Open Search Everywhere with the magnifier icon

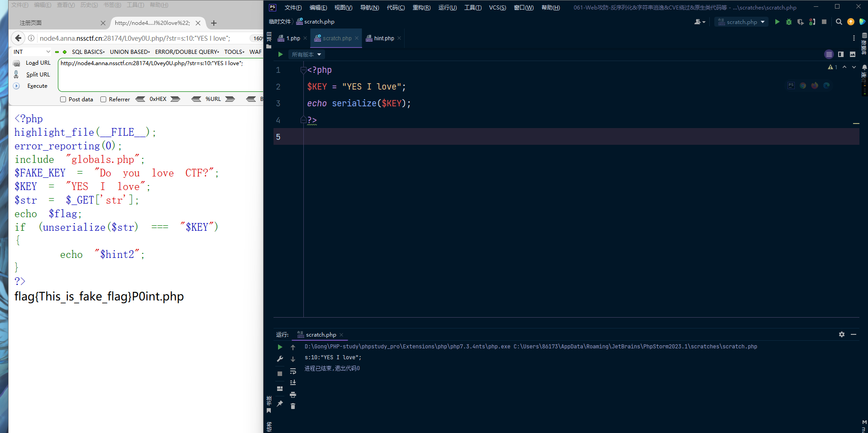839,22
